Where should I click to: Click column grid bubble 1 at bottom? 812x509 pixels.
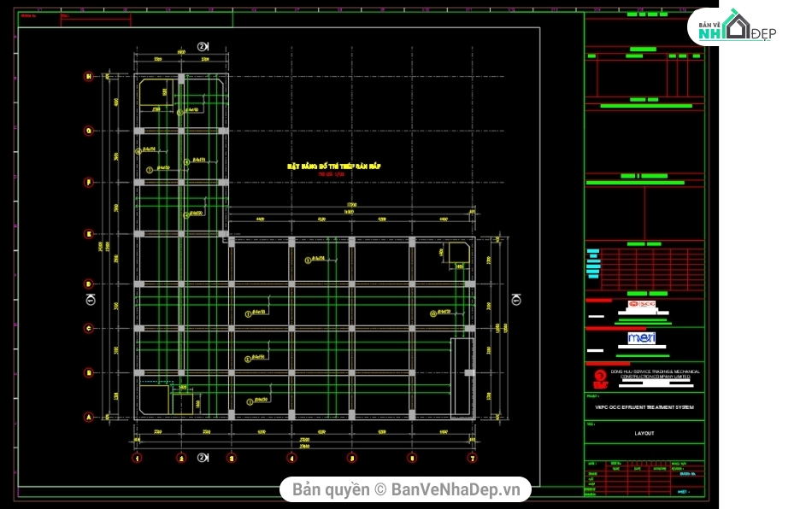click(x=136, y=458)
